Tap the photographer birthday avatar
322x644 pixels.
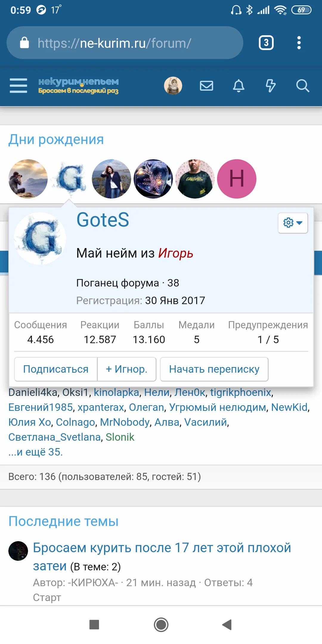[28, 179]
